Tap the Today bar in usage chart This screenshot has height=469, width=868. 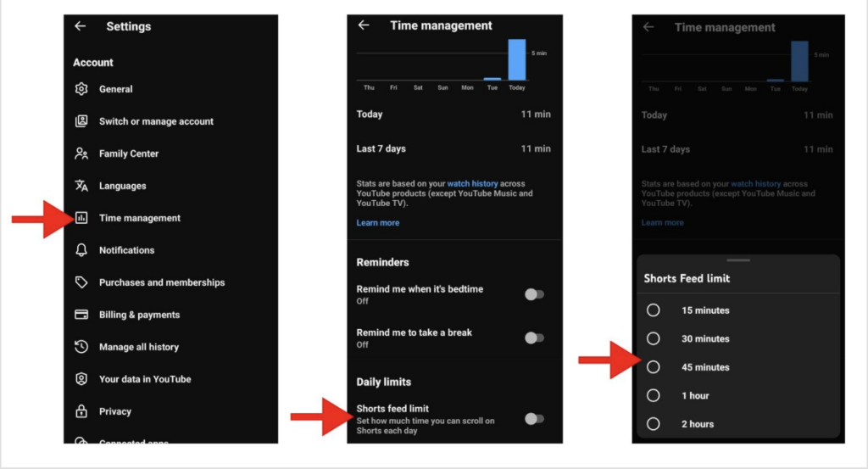coord(517,59)
